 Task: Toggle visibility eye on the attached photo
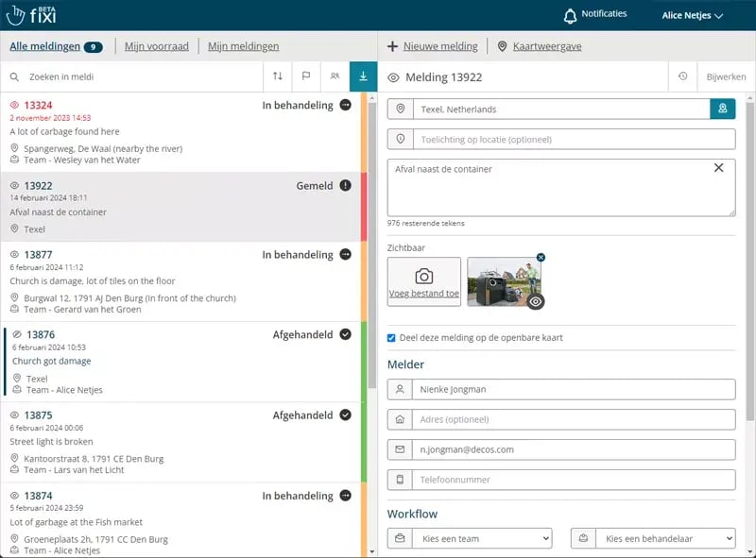(x=535, y=301)
